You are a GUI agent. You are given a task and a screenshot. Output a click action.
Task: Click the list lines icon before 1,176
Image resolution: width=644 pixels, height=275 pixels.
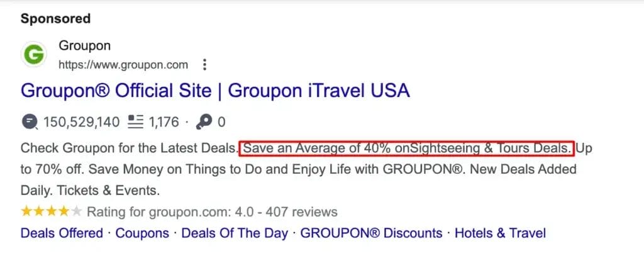pyautogui.click(x=136, y=122)
